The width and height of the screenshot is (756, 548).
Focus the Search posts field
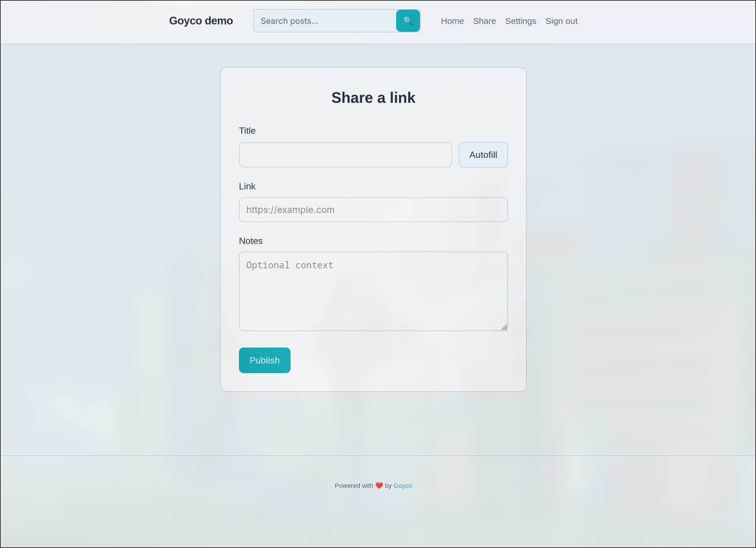point(325,21)
